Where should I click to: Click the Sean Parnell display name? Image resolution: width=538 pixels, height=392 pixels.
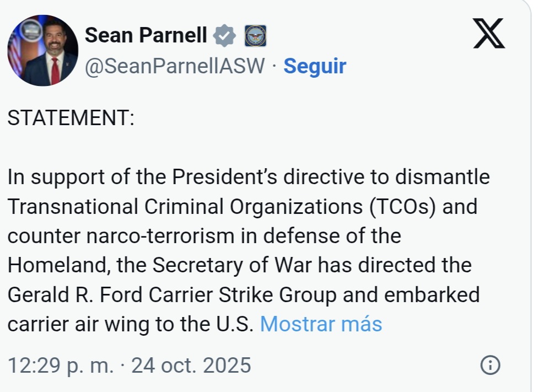tap(146, 36)
